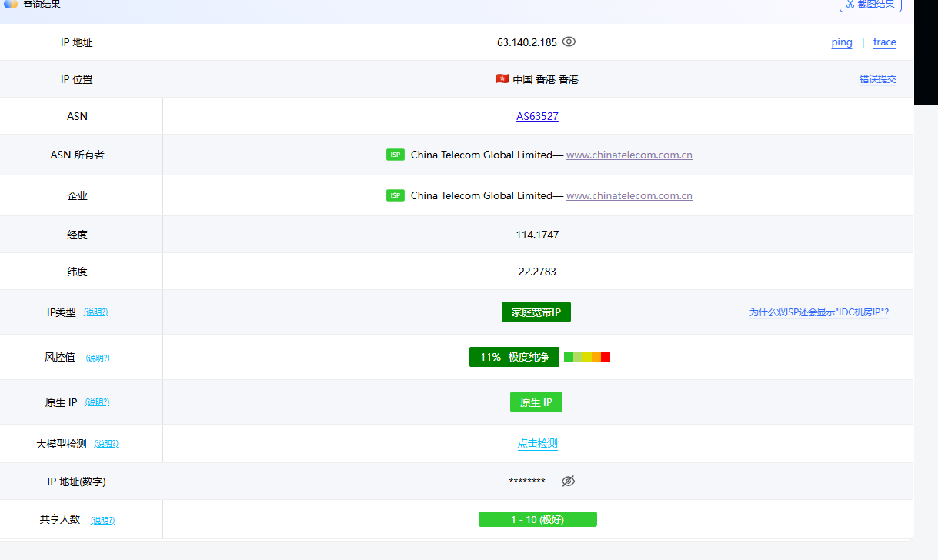Open chinatelecom.com.cn link in ASN 所有者 row
This screenshot has width=938, height=560.
629,155
